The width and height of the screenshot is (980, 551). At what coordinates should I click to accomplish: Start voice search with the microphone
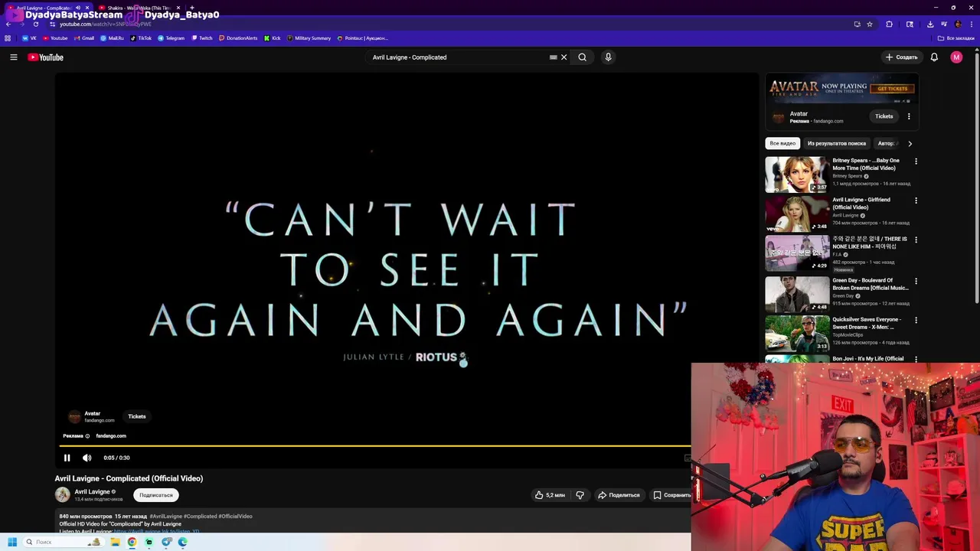click(x=608, y=57)
